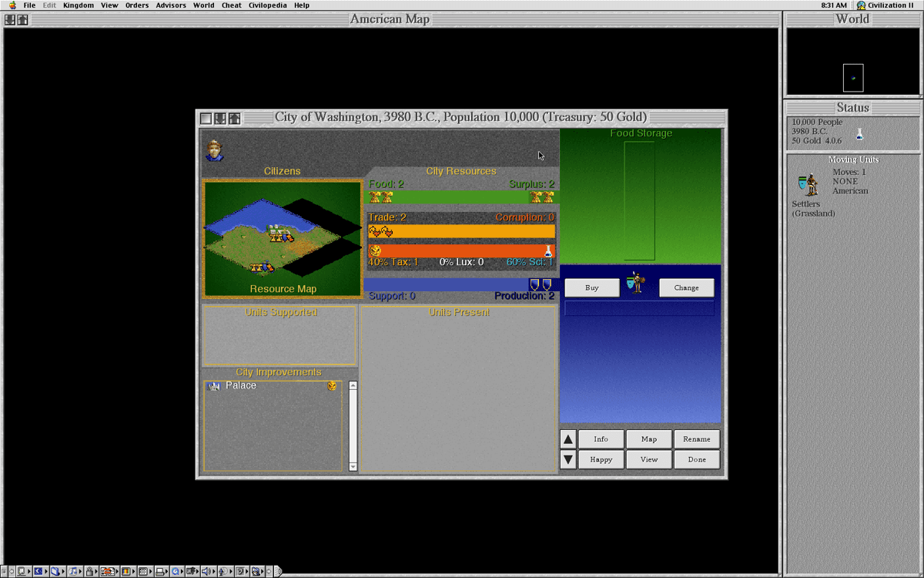Click the city Resource Map
Image resolution: width=924 pixels, height=578 pixels.
point(283,239)
